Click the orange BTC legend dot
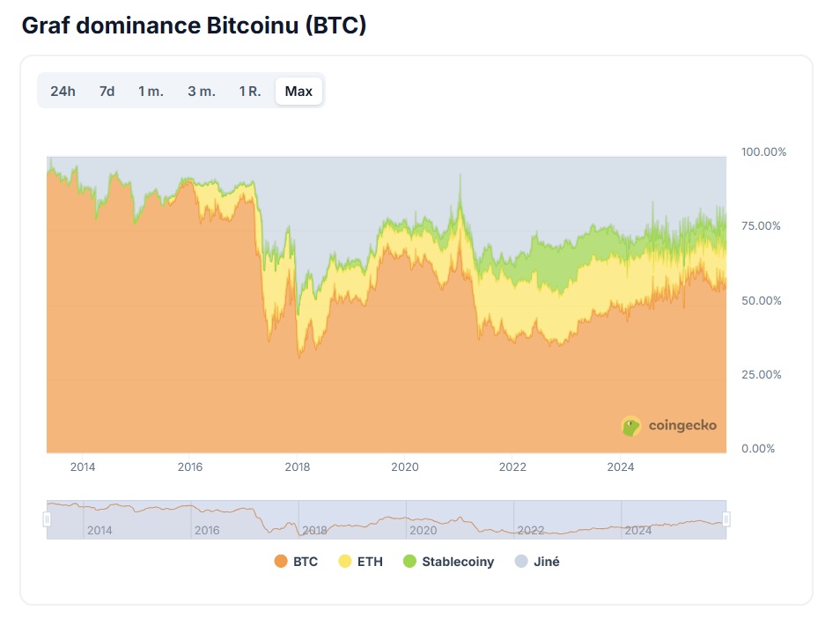Screen dimensions: 840x625 (x=282, y=562)
